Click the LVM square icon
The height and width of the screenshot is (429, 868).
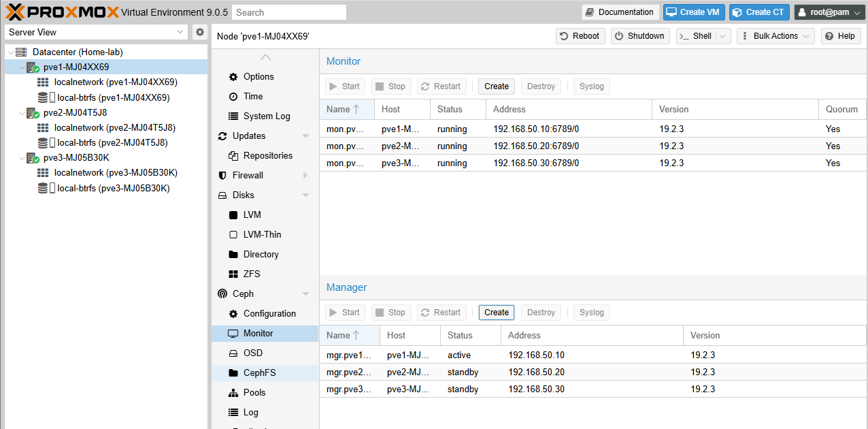(233, 215)
